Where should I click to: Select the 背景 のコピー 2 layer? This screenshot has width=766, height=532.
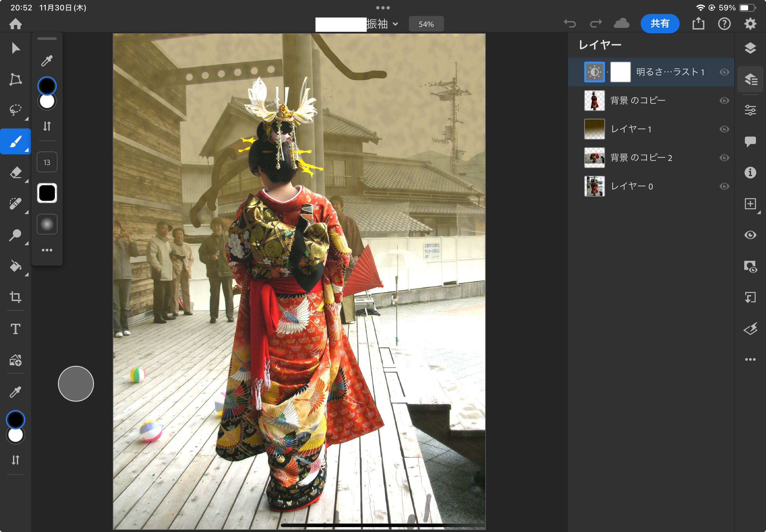[x=641, y=158]
